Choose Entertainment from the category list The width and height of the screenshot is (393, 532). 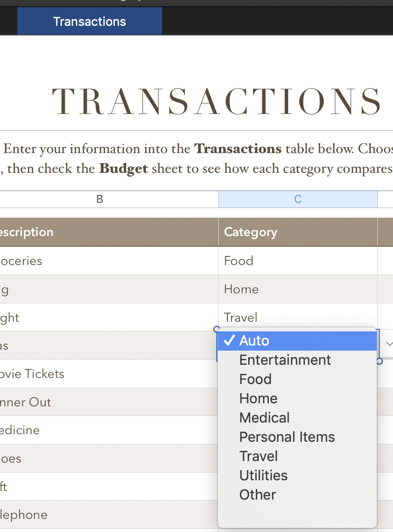(285, 360)
